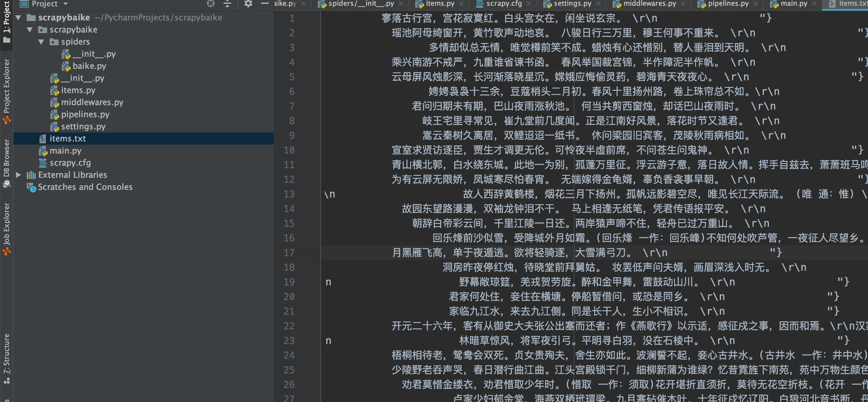
Task: Click the Project Explorer sidebar icon
Action: pos(6,120)
